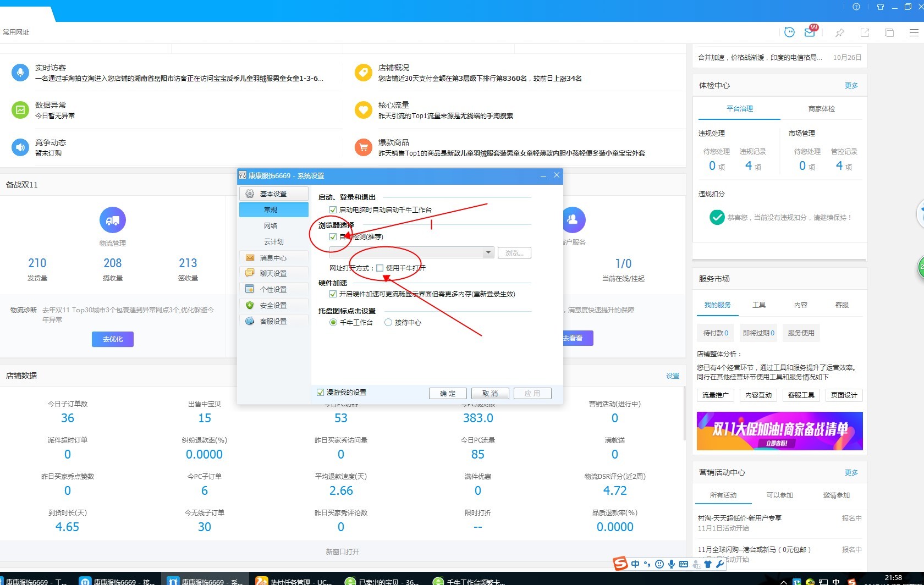Open the skin (T-shirt) icon in title bar
924x585 pixels.
pos(881,7)
